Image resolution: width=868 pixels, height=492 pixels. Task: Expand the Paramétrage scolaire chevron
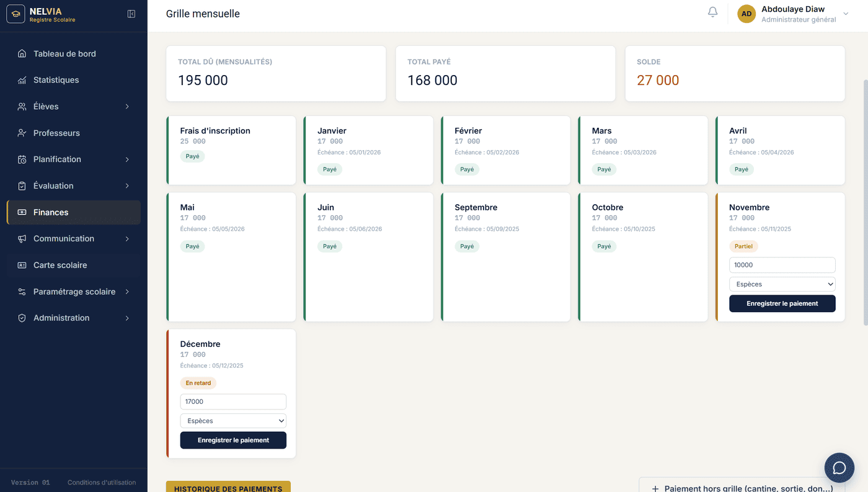coord(127,292)
